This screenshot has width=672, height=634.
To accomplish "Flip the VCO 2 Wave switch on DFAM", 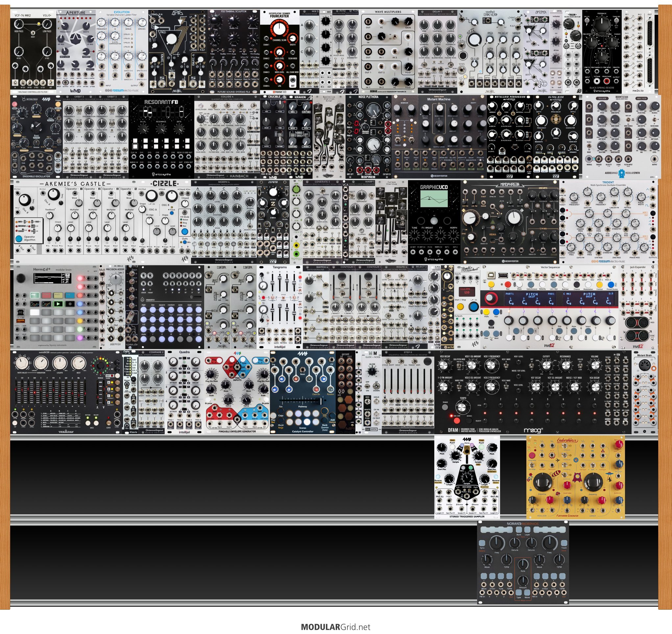I will point(506,386).
